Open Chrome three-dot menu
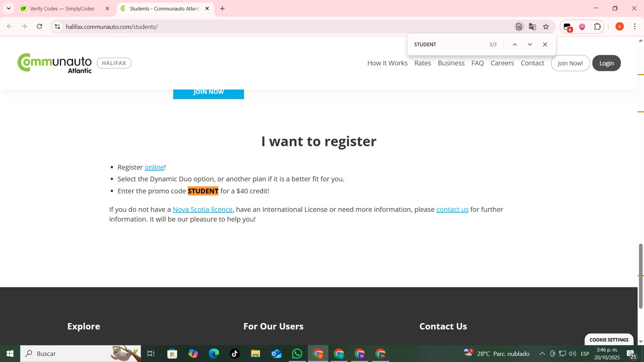 pyautogui.click(x=635, y=27)
